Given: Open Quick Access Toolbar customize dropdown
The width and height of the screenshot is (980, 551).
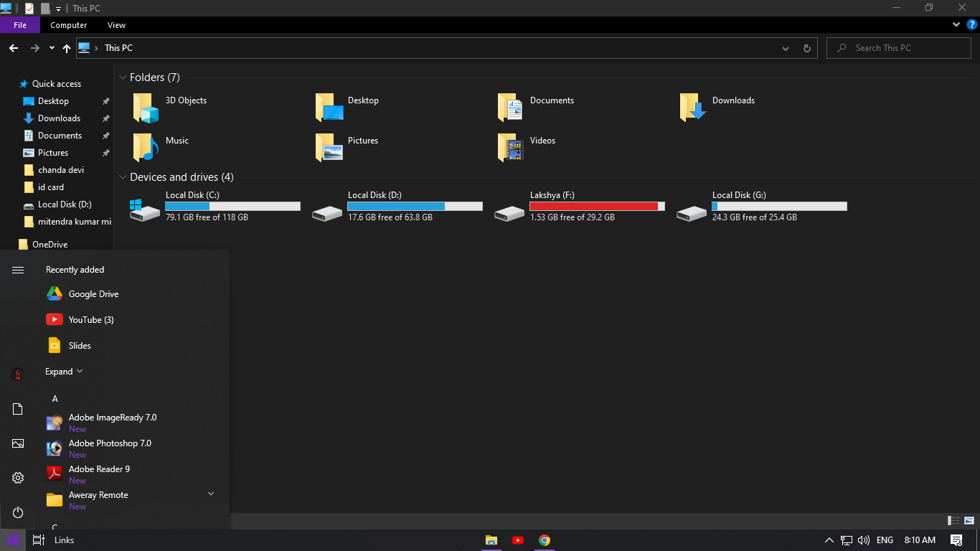Looking at the screenshot, I should coord(59,9).
